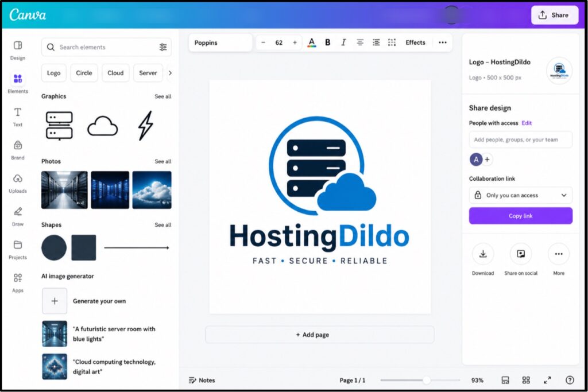This screenshot has width=588, height=392.
Task: Add the server rack graphic
Action: pos(59,126)
